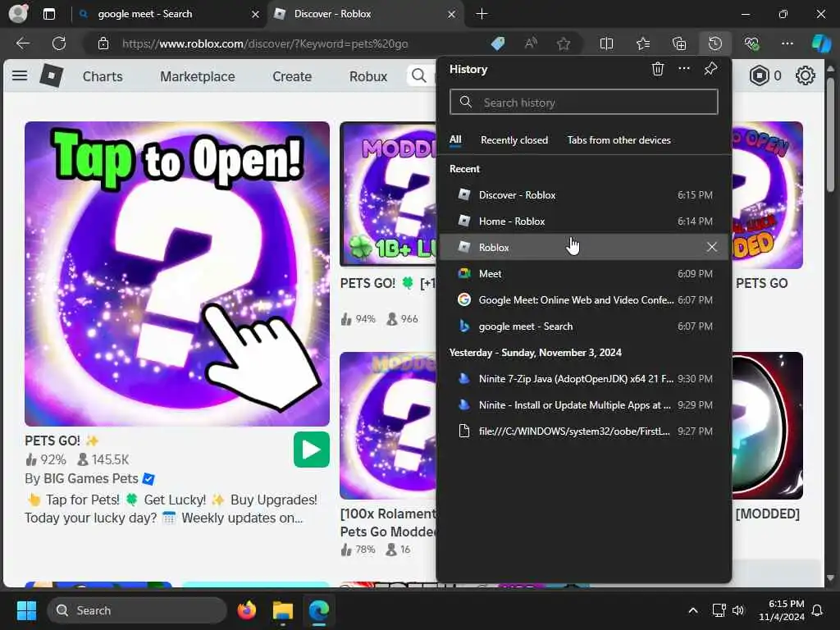Toggle the History toolbar button
The height and width of the screenshot is (630, 840).
[x=715, y=43]
